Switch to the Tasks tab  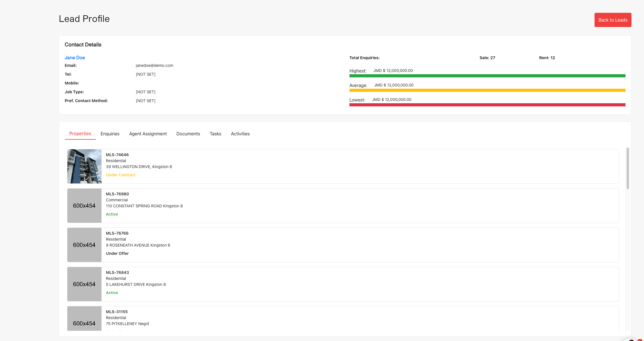[215, 134]
